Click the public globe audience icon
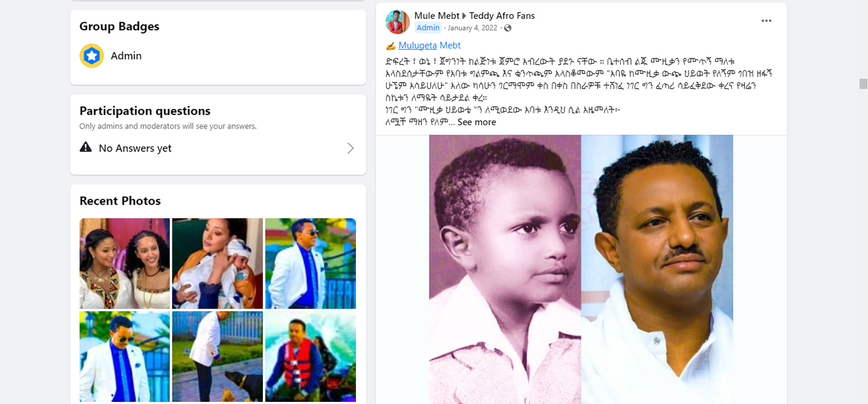Viewport: 868px width, 404px height. [507, 28]
